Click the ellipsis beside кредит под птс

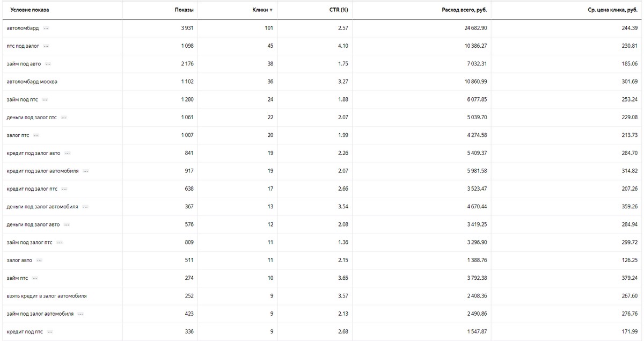50,332
